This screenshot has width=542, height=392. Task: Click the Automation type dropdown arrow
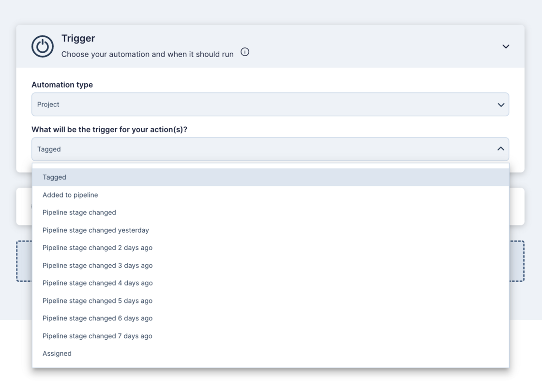point(501,105)
